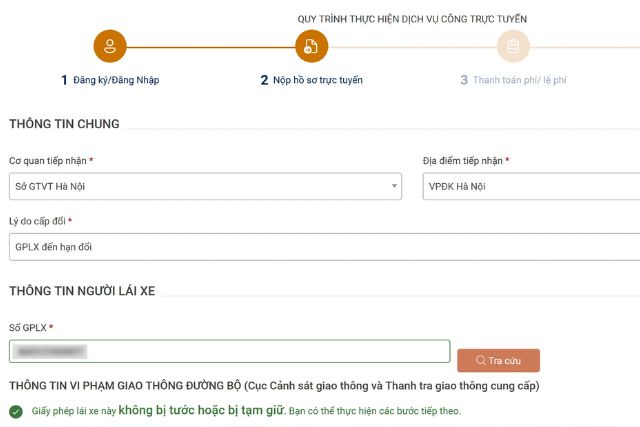The height and width of the screenshot is (427, 640).
Task: Select step Thanh toán phí/ lệ phí label
Action: 520,80
